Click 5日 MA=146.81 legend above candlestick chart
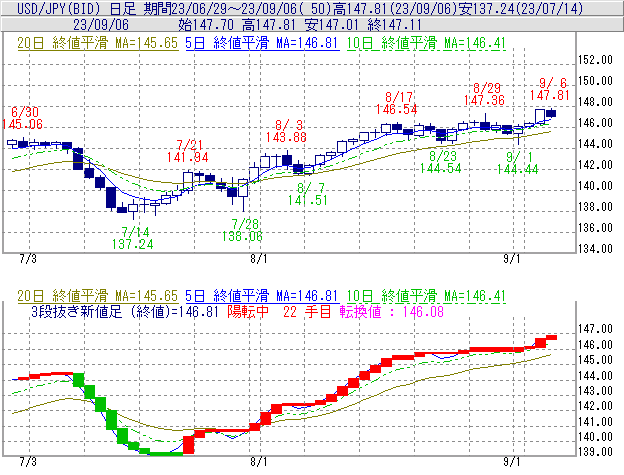The width and height of the screenshot is (624, 475). (262, 43)
